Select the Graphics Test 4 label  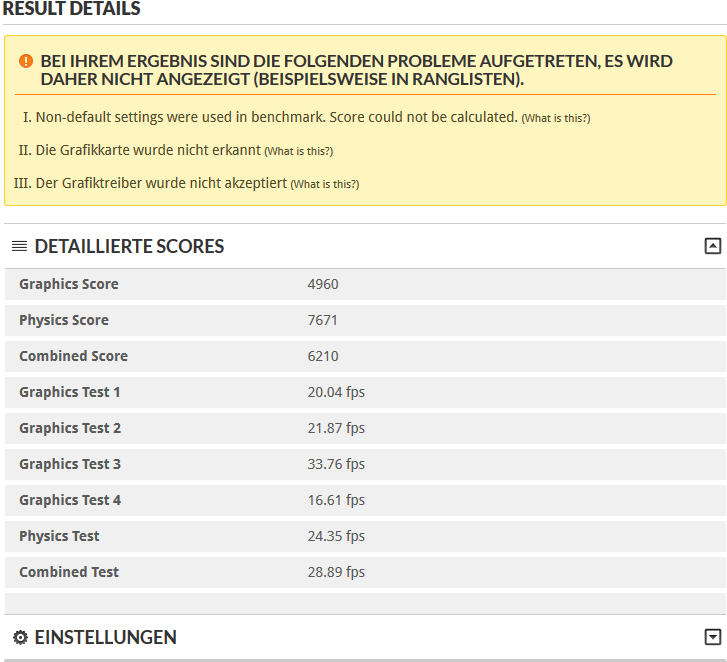(x=70, y=500)
